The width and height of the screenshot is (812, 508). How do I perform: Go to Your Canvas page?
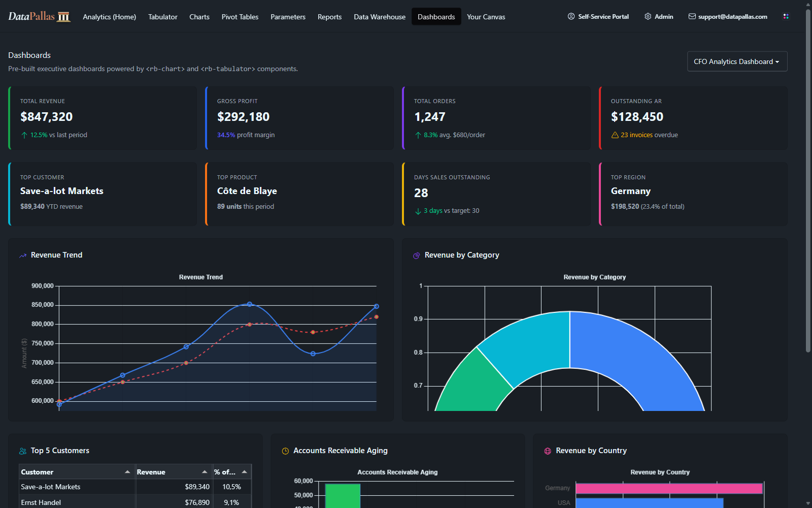tap(486, 17)
